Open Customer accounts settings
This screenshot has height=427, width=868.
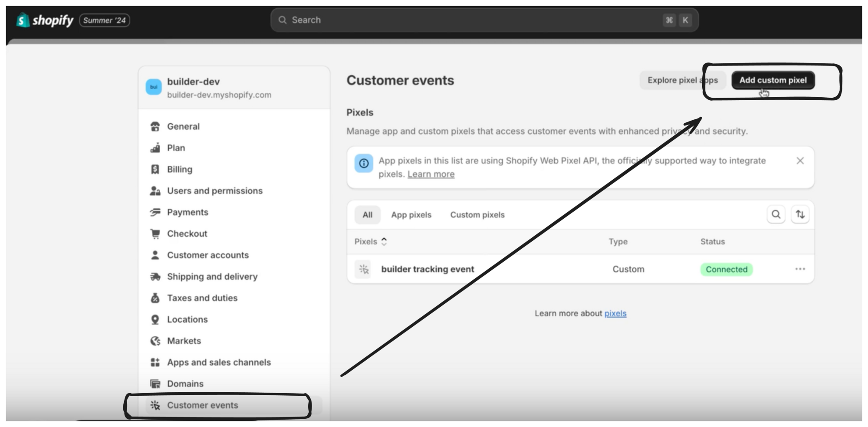coord(208,255)
